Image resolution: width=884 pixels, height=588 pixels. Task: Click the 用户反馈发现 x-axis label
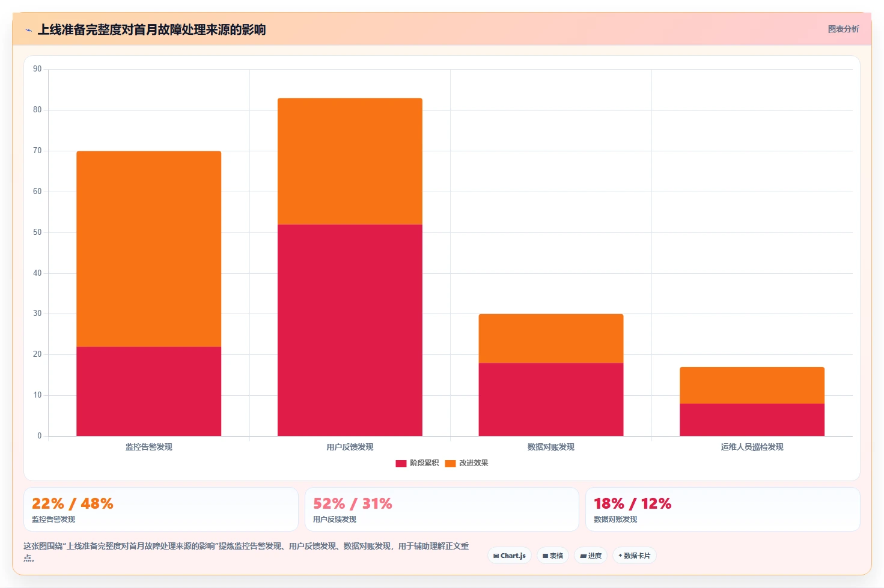coord(350,447)
